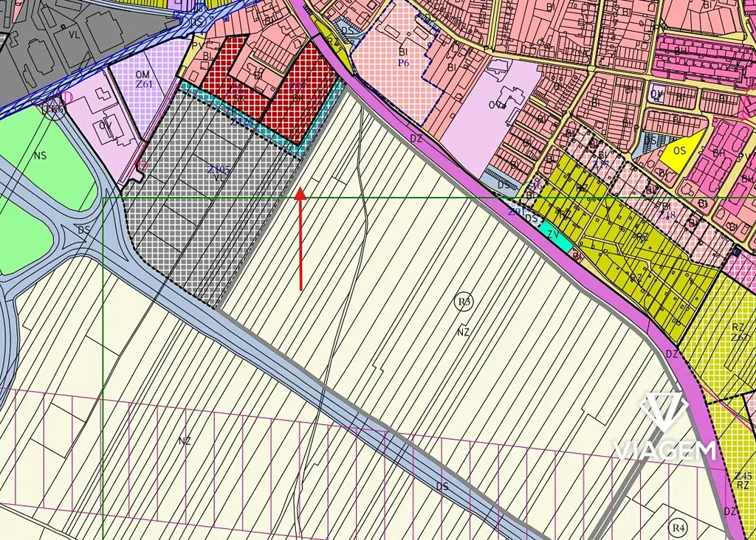
Task: Click the green NS area label
Action: tap(39, 156)
